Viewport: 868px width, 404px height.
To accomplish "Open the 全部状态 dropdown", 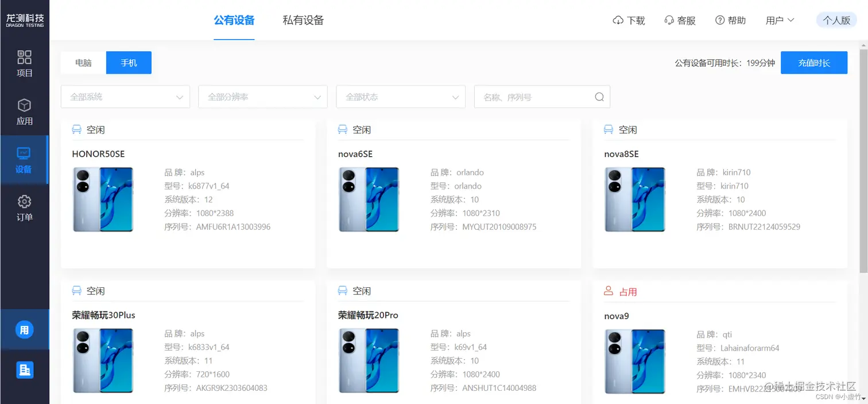I will [401, 97].
